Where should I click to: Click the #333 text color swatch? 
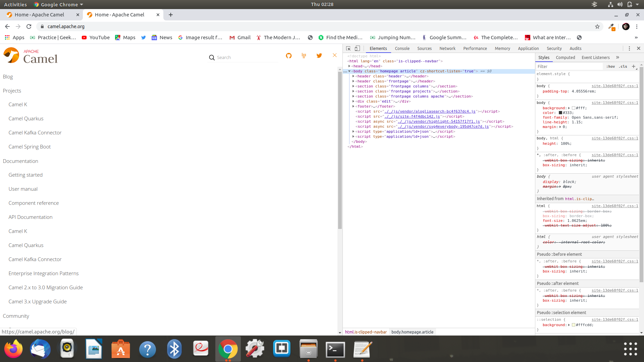click(x=560, y=113)
